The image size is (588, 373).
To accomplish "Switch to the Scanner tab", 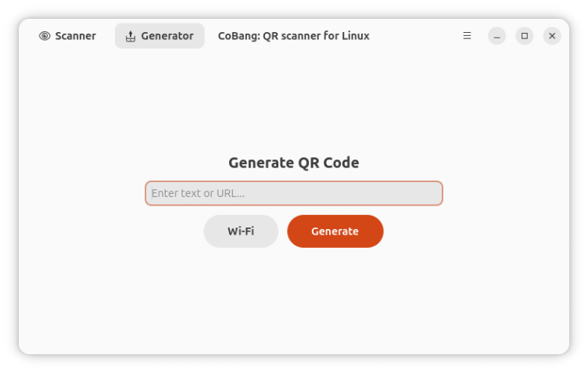I will click(67, 36).
